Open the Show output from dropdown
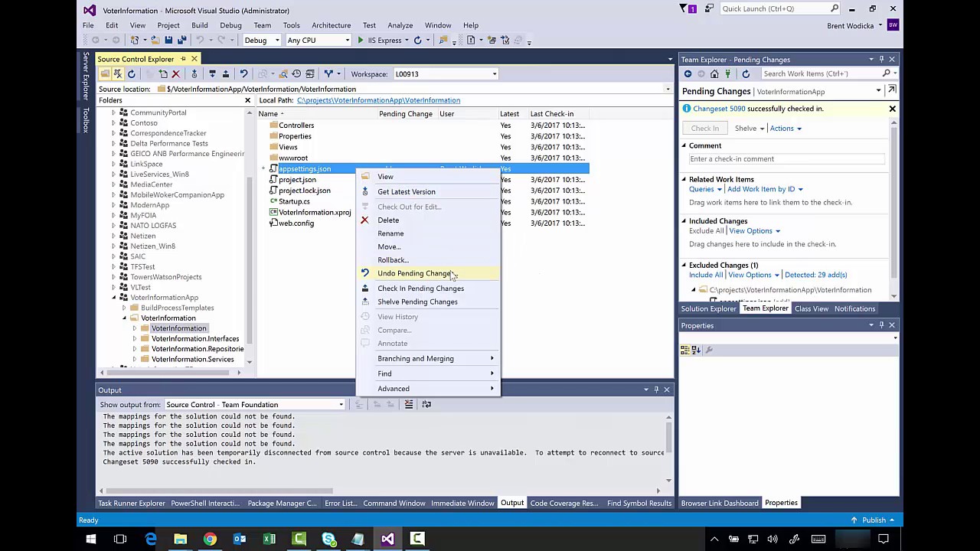 click(x=255, y=404)
